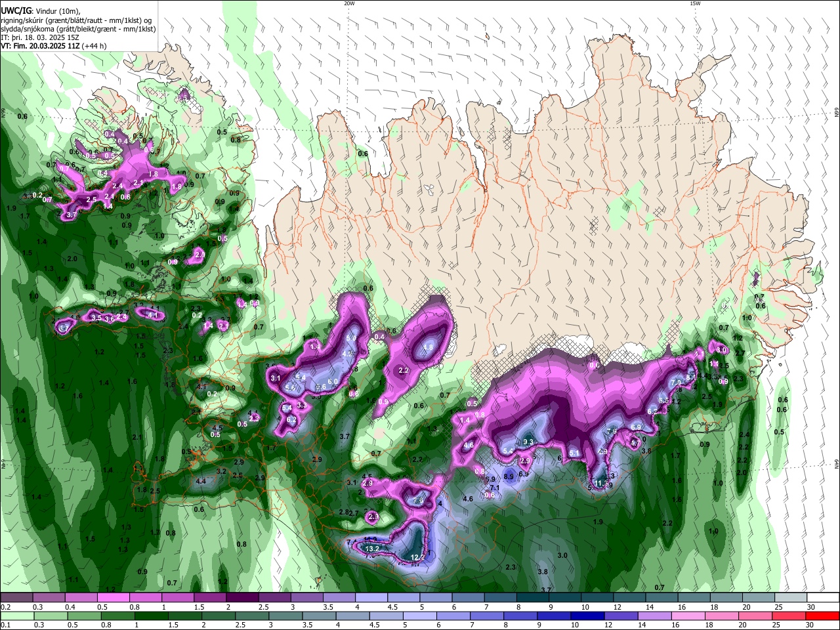
Task: Pick the darkest green 1–1.5 rain swatch
Action: [x=151, y=616]
